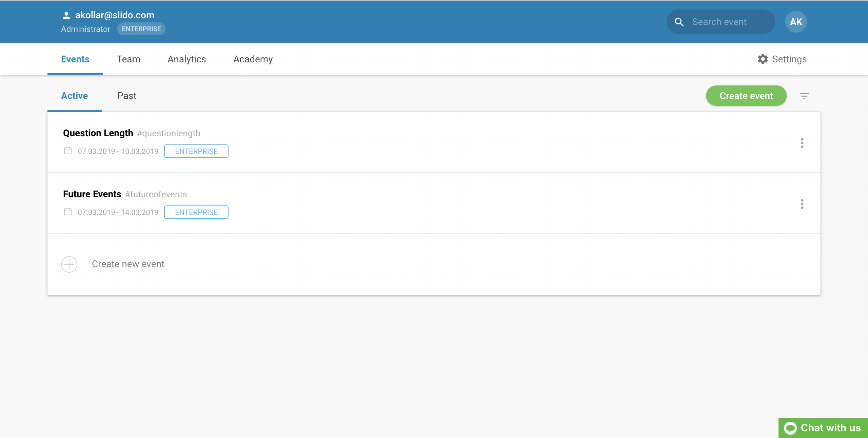Open the Academy tab
This screenshot has width=868, height=438.
253,59
